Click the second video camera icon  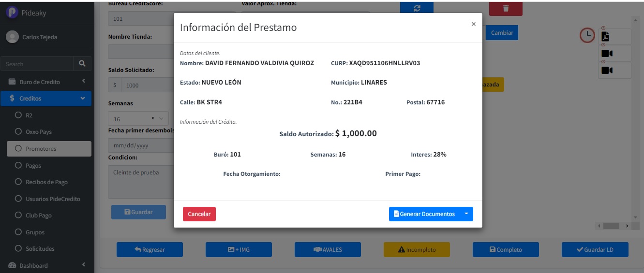click(607, 71)
